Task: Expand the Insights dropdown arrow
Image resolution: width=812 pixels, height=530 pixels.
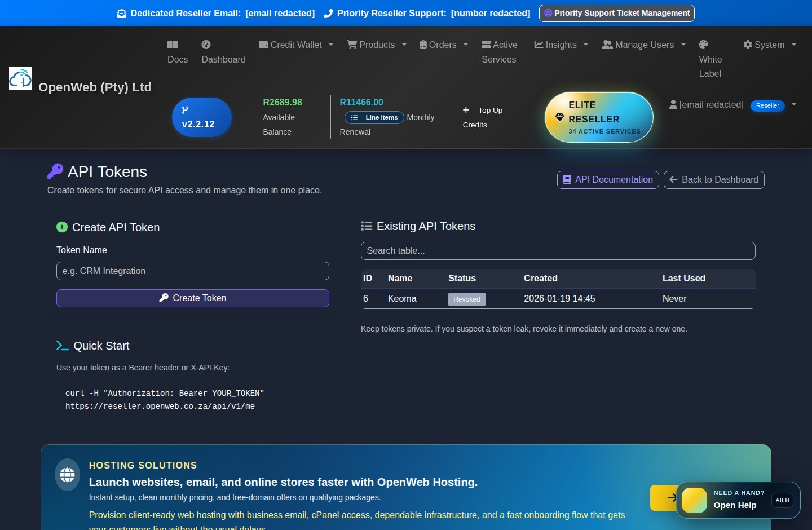Action: coord(586,45)
